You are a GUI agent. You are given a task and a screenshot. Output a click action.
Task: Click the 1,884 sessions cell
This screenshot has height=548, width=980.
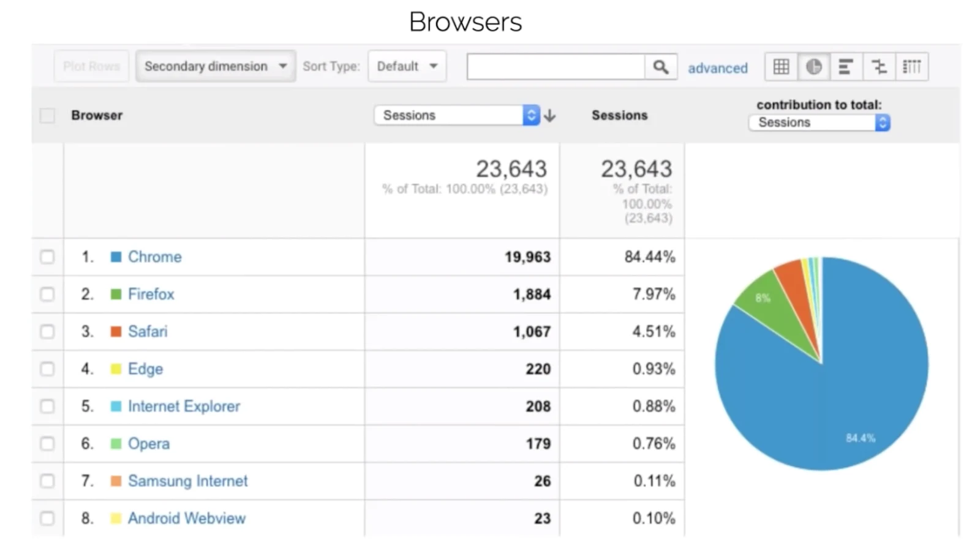pyautogui.click(x=532, y=295)
